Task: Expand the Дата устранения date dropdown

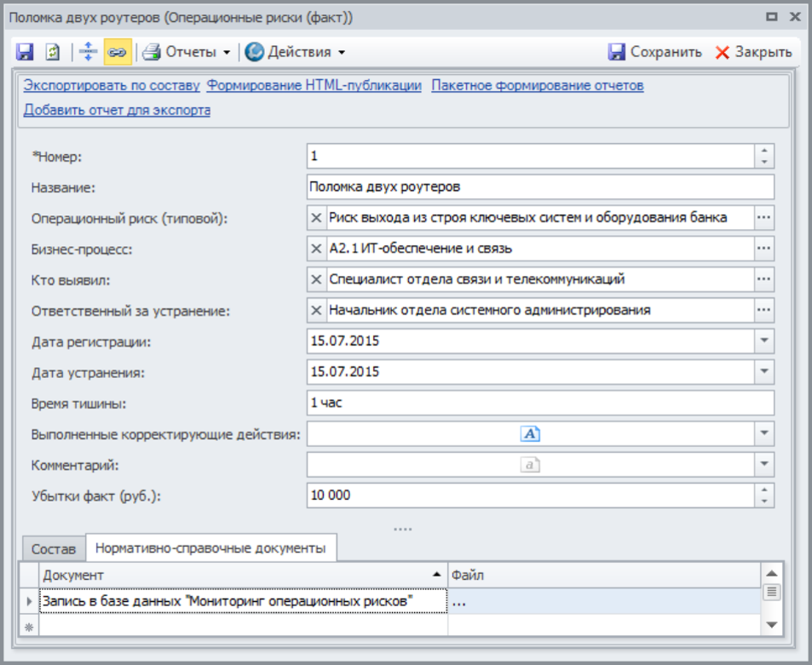Action: [x=763, y=372]
